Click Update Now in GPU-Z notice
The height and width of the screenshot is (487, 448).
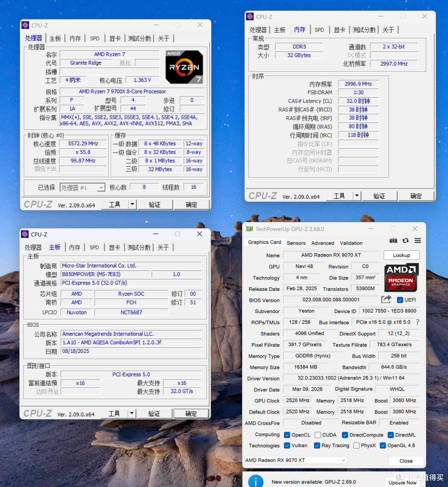[402, 482]
